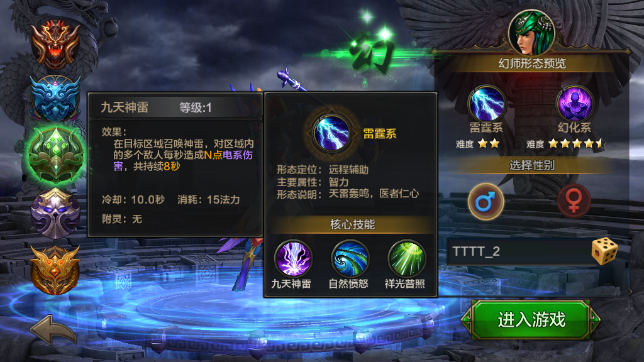
Task: Click the 进入游戏 button
Action: (x=531, y=320)
